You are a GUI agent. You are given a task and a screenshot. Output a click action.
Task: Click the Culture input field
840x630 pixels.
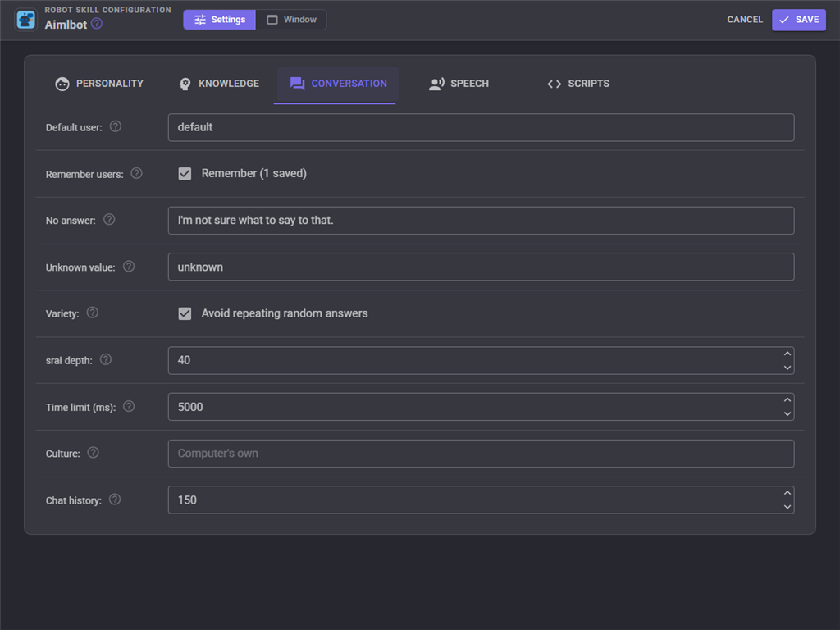[x=481, y=454]
